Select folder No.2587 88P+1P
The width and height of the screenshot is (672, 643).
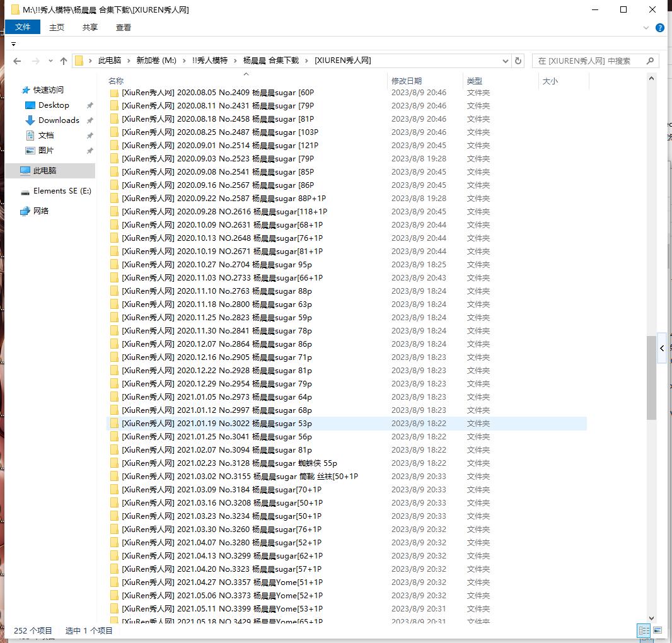224,199
